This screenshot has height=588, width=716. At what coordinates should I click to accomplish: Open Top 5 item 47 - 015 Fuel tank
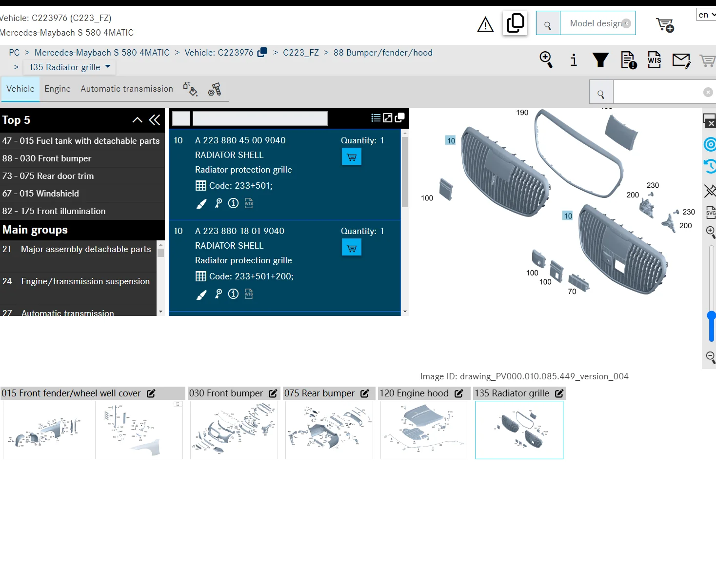pos(82,141)
